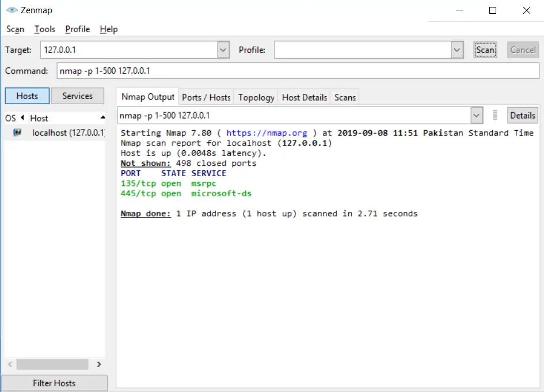Click the 'Host is up (0.0048s latency).' line
Image resolution: width=544 pixels, height=392 pixels.
193,153
